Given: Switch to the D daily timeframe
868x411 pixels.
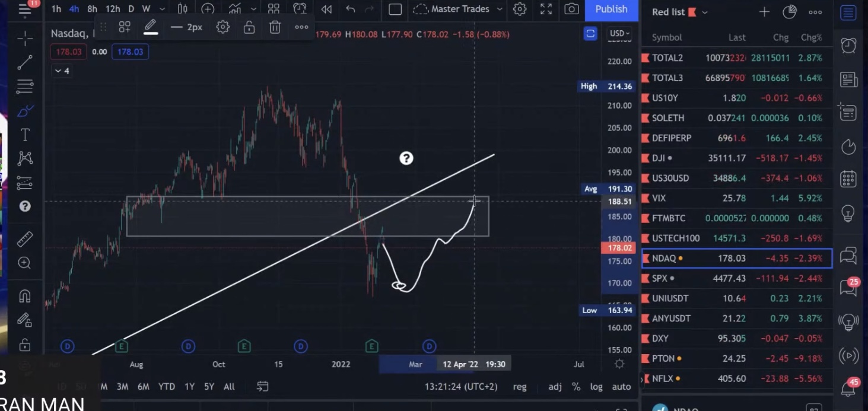Looking at the screenshot, I should pos(131,9).
